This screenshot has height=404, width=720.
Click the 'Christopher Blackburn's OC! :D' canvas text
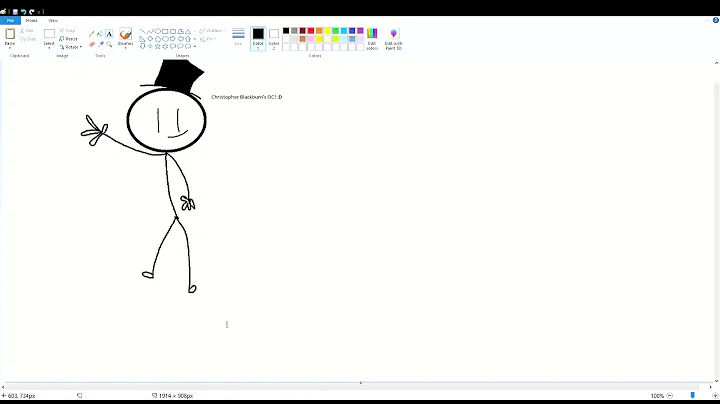click(x=247, y=97)
